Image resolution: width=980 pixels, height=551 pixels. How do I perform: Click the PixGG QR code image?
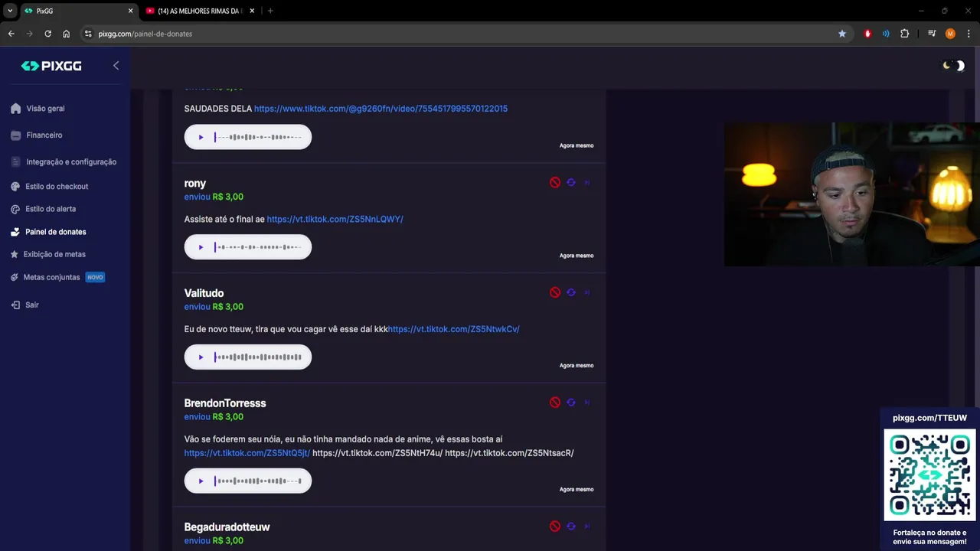[x=929, y=475]
